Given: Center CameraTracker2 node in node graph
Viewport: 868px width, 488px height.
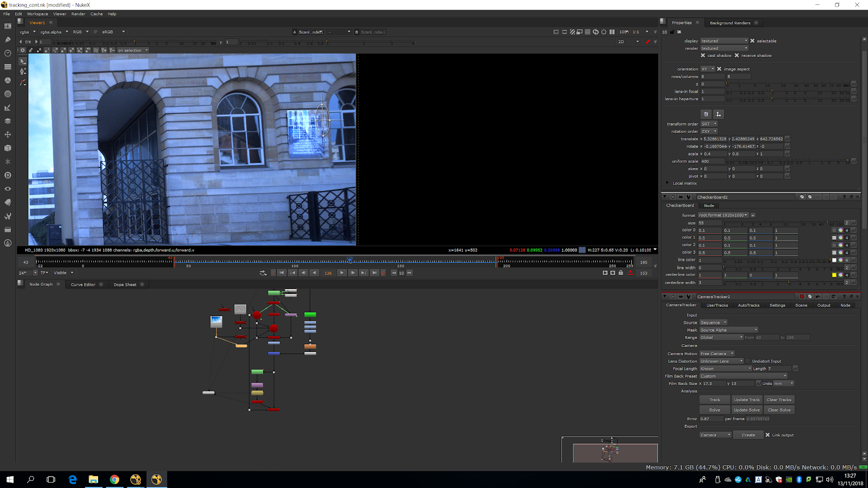Looking at the screenshot, I should coord(673,297).
